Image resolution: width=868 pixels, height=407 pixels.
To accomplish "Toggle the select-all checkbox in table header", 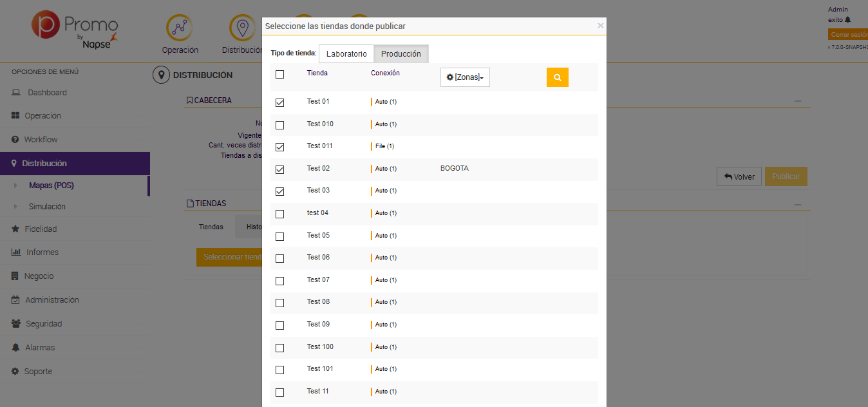I will tap(279, 75).
